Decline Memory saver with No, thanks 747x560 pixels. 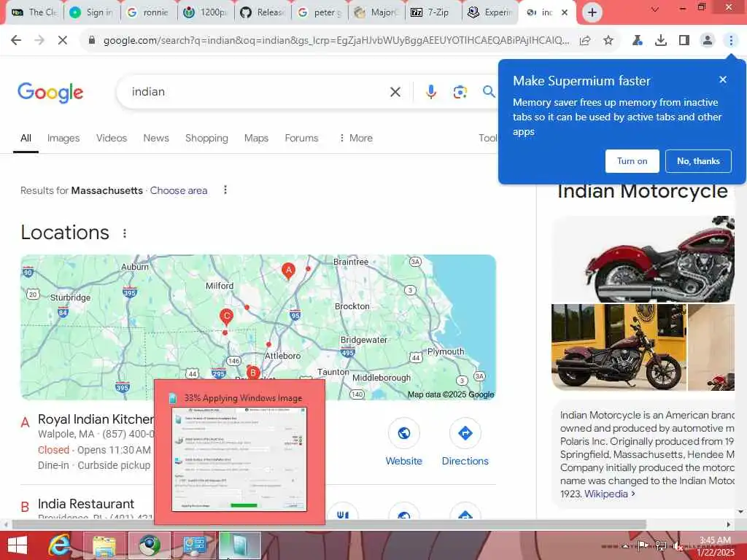coord(698,161)
